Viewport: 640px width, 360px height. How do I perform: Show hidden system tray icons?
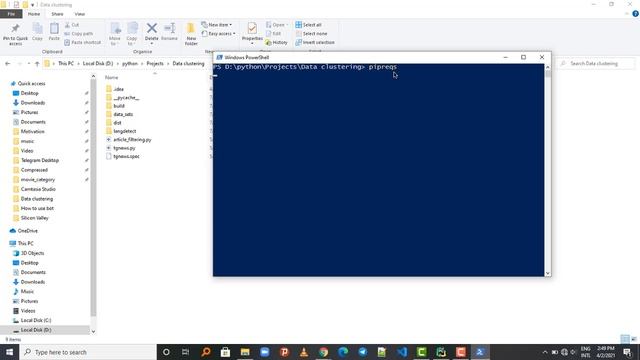tap(544, 352)
